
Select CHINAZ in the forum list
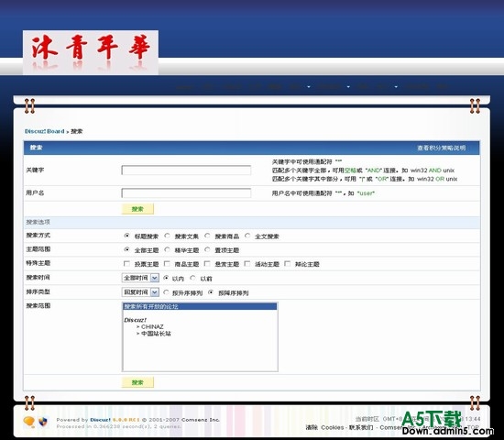152,326
